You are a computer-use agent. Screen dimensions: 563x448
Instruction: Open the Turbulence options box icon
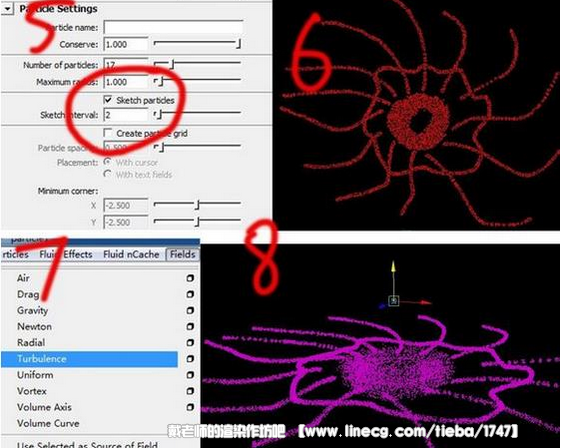pyautogui.click(x=190, y=359)
